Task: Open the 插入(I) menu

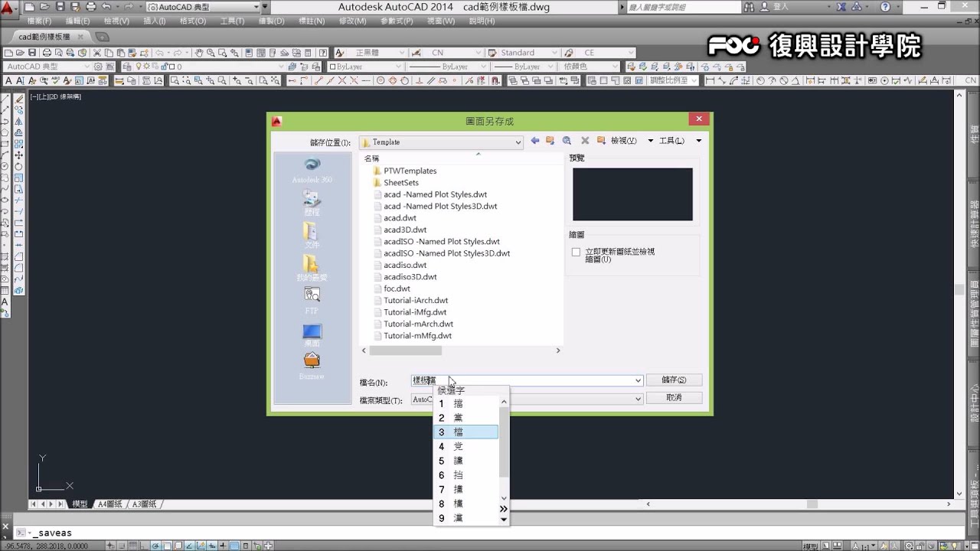Action: [x=154, y=21]
